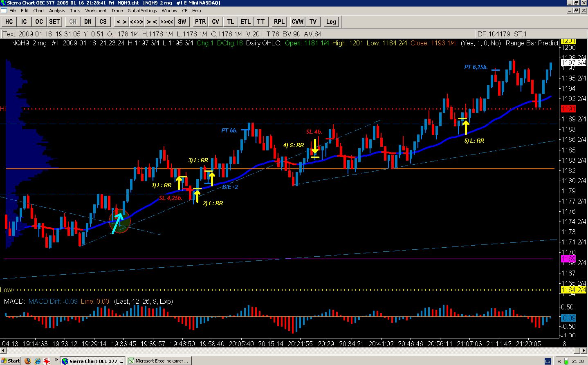Click the red 1191 price label
This screenshot has width=588, height=365.
pyautogui.click(x=568, y=109)
